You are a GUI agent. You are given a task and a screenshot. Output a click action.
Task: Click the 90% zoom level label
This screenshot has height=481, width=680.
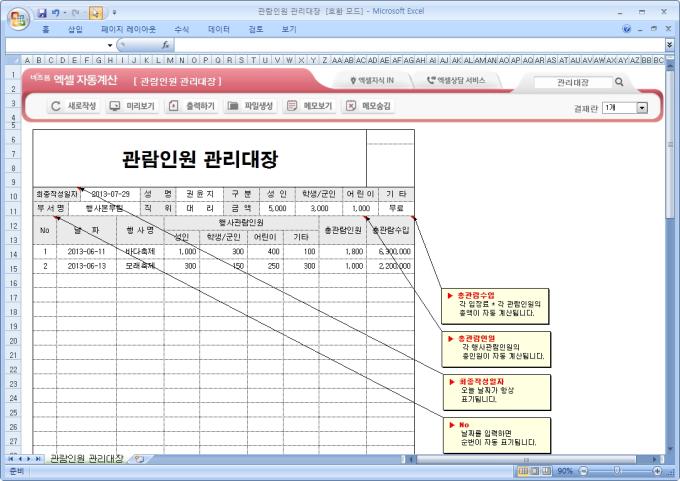[x=565, y=471]
